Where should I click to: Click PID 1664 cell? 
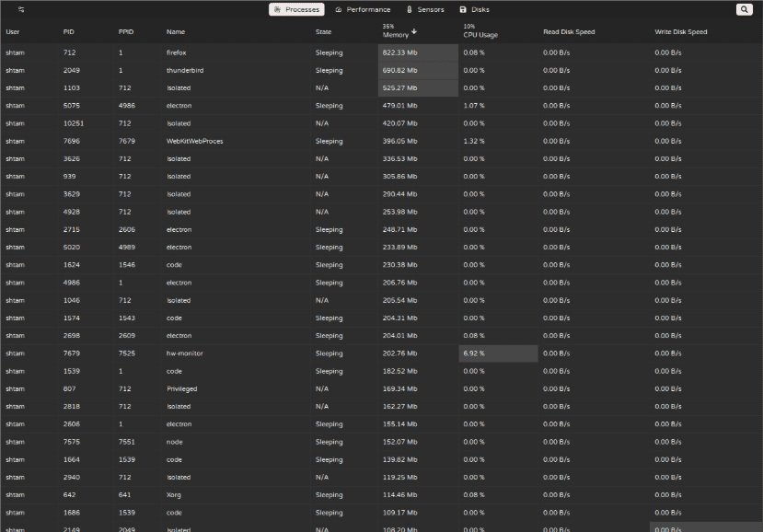tap(72, 460)
